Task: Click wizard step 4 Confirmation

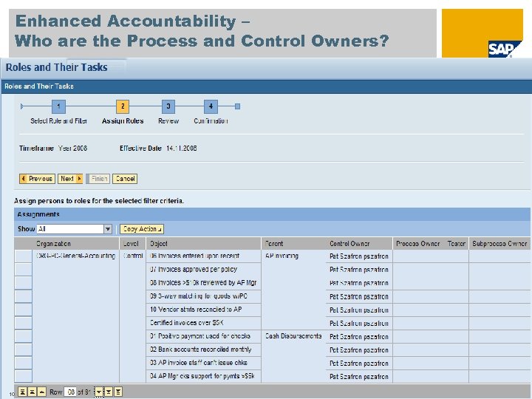Action: [x=211, y=106]
